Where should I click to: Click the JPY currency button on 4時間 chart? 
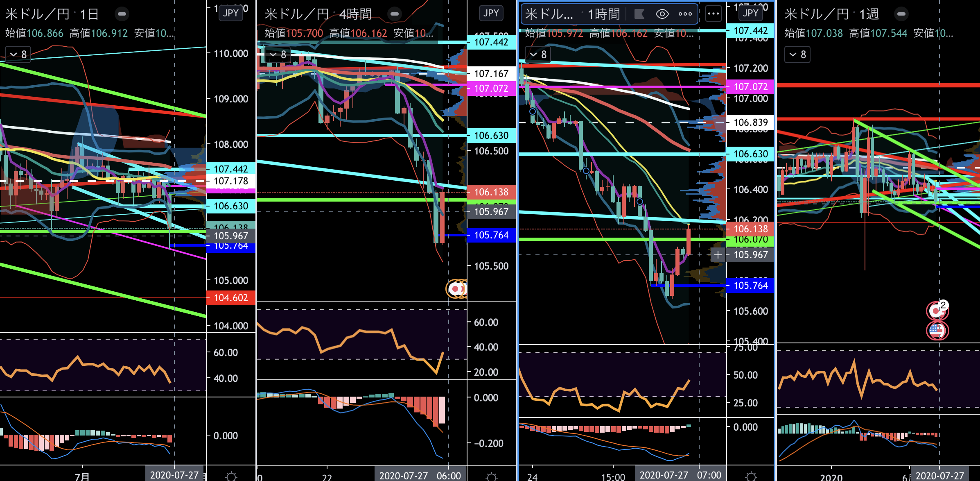[491, 13]
